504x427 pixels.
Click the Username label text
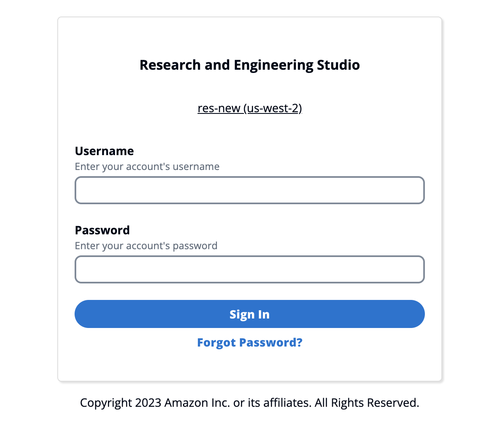[x=104, y=151]
